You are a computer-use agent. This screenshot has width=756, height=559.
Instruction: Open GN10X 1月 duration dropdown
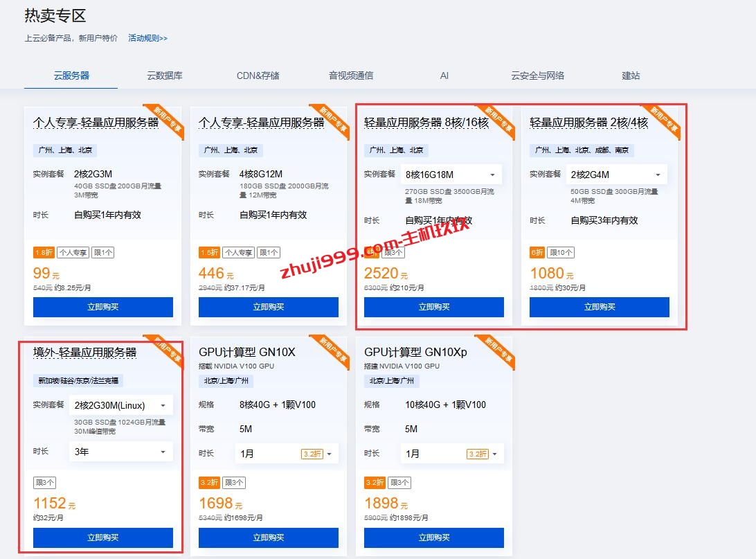pyautogui.click(x=287, y=454)
